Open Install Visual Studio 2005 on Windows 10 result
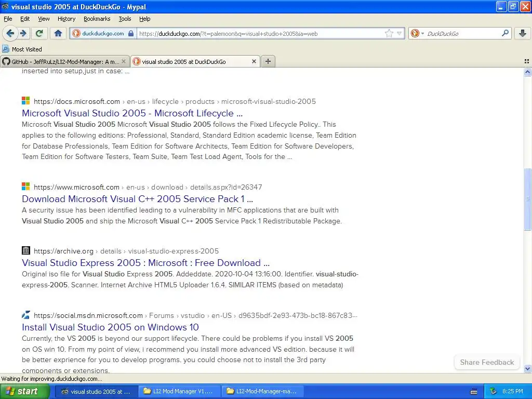 point(110,327)
